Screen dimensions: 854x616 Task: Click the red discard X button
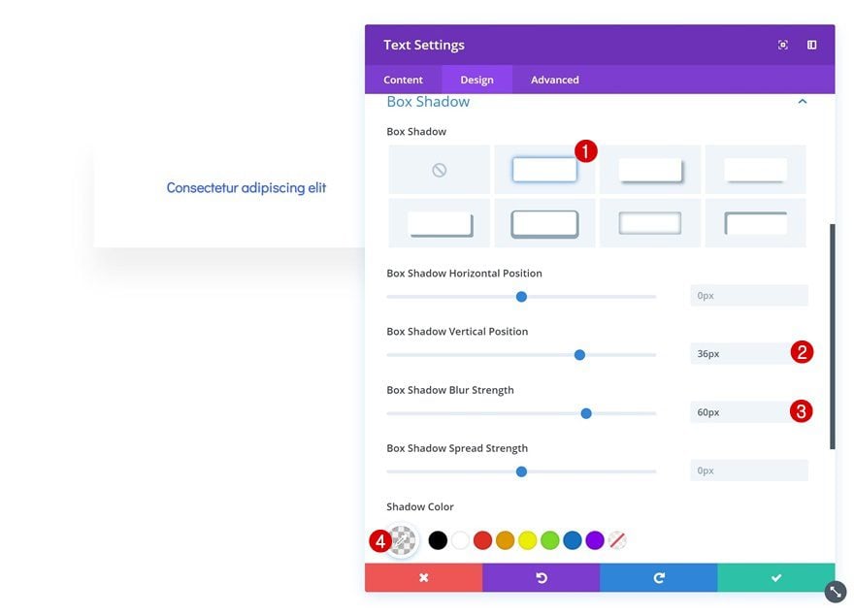(x=424, y=577)
